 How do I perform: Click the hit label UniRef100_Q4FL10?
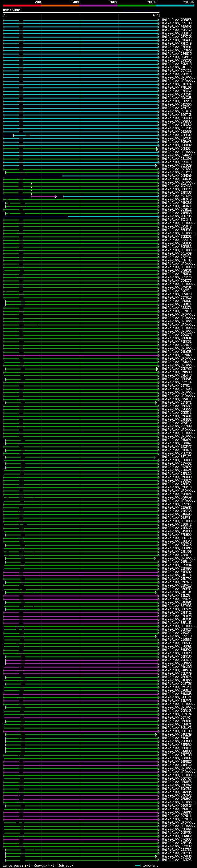point(177,562)
